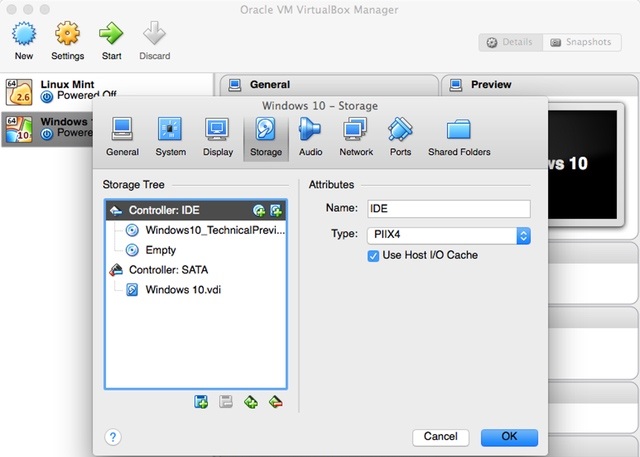This screenshot has width=640, height=457.
Task: Click the Preview section header
Action: (x=540, y=85)
